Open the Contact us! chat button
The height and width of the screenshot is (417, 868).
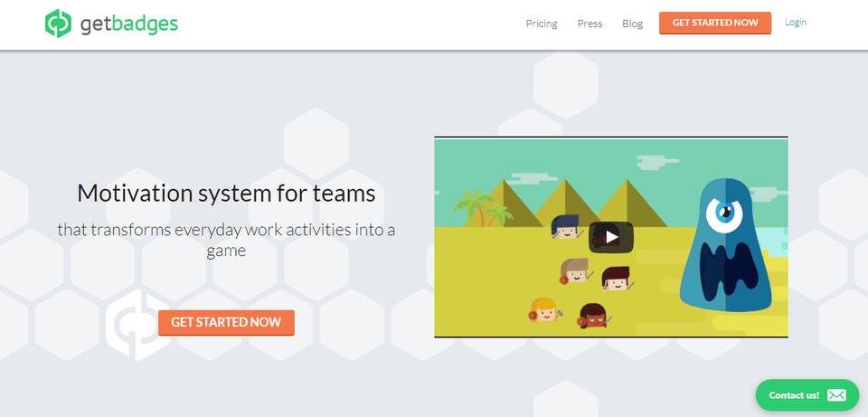807,395
